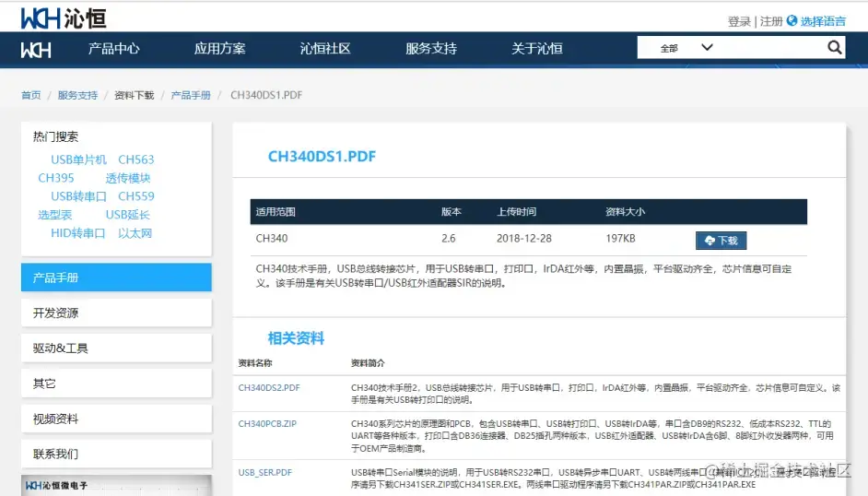The height and width of the screenshot is (496, 868).
Task: Select 联系我们 sidebar tab
Action: pyautogui.click(x=116, y=454)
